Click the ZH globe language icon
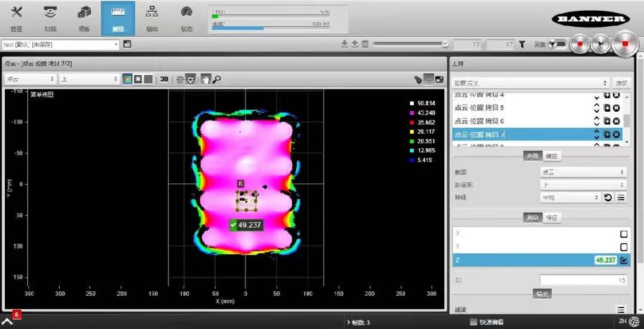The width and height of the screenshot is (644, 329). click(634, 322)
